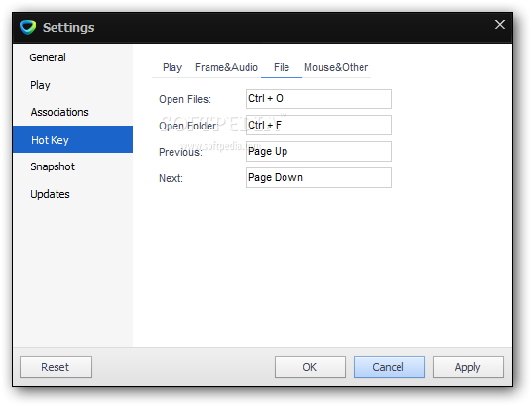Click the 'Open Files:' label
532x406 pixels.
185,99
